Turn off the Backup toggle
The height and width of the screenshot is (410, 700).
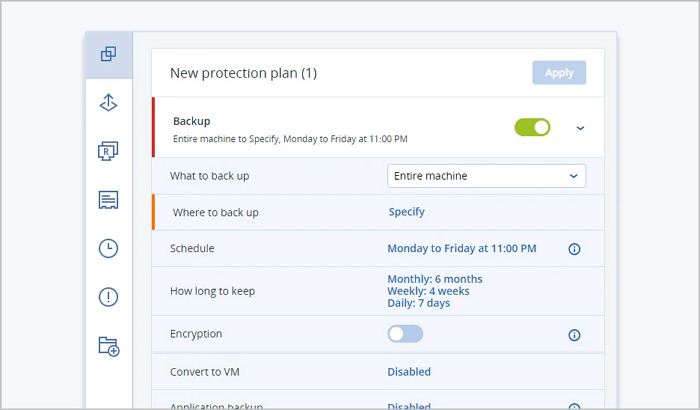click(532, 128)
